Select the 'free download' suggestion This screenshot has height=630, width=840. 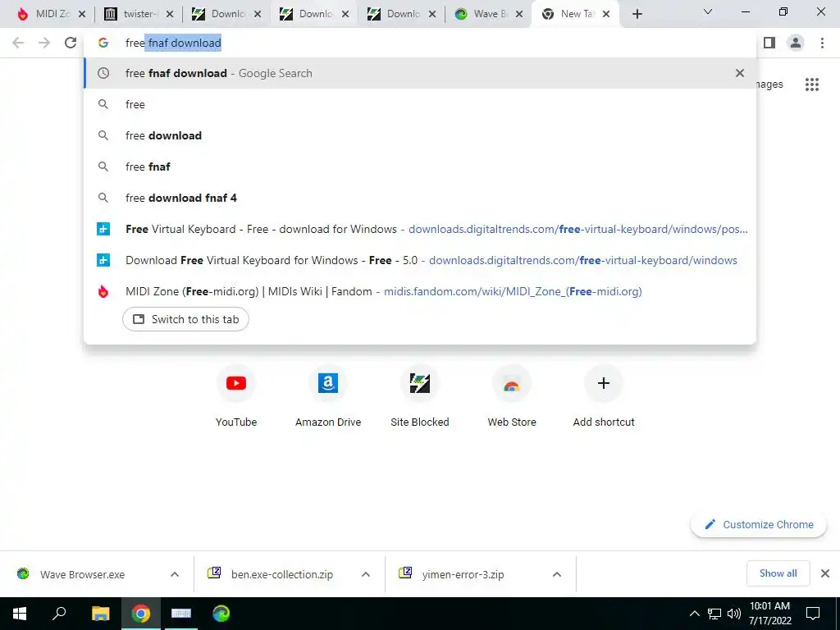coord(420,135)
